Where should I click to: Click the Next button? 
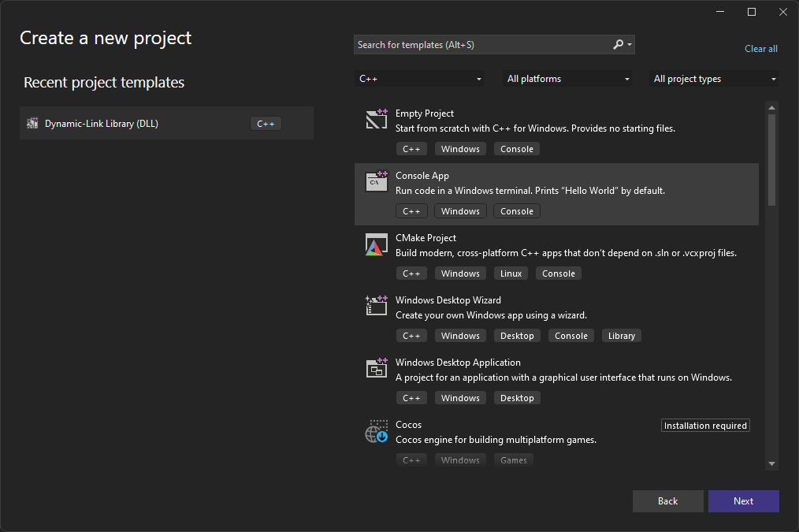(744, 501)
